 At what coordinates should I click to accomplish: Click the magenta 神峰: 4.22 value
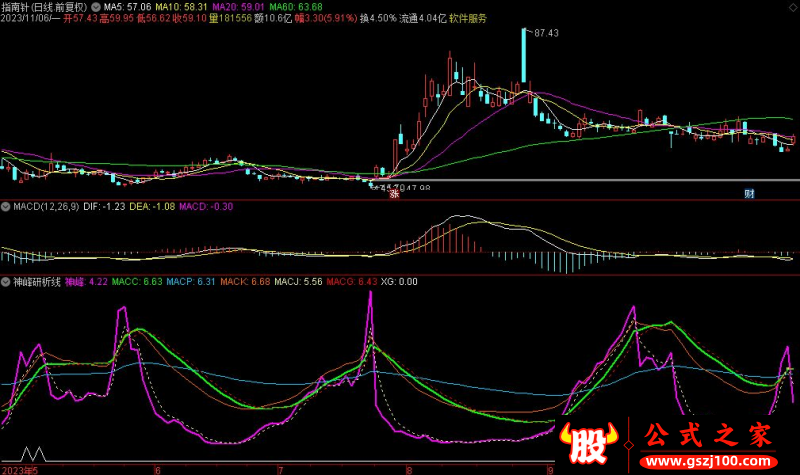click(x=86, y=282)
